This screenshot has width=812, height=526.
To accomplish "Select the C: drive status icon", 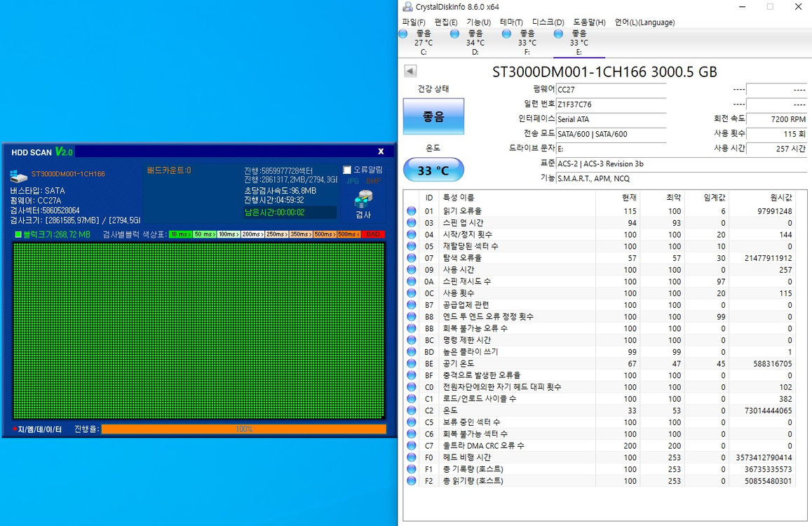I will pos(403,34).
